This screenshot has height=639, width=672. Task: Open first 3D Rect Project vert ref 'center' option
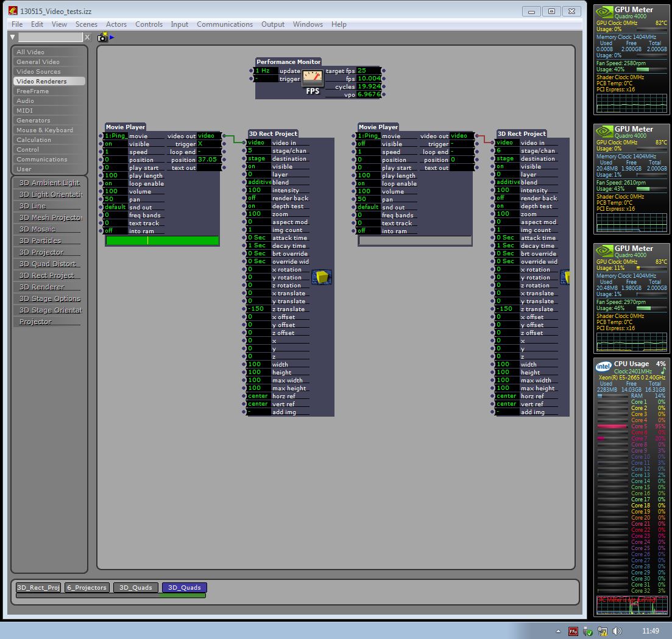point(259,404)
